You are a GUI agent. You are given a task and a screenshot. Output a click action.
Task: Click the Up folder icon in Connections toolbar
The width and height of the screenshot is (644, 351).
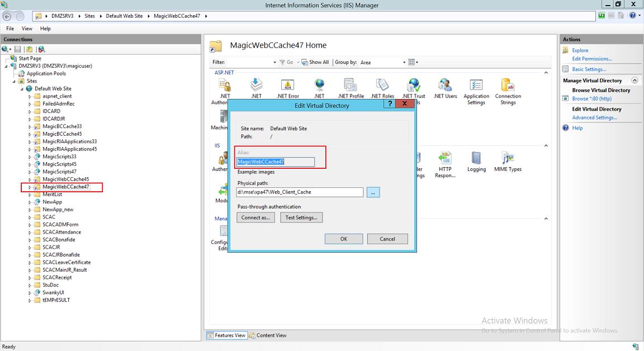30,49
